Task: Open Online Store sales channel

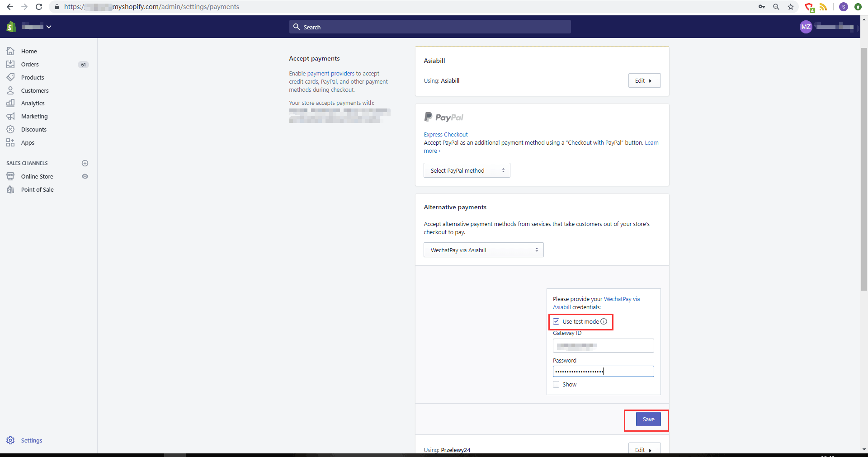Action: (x=37, y=176)
